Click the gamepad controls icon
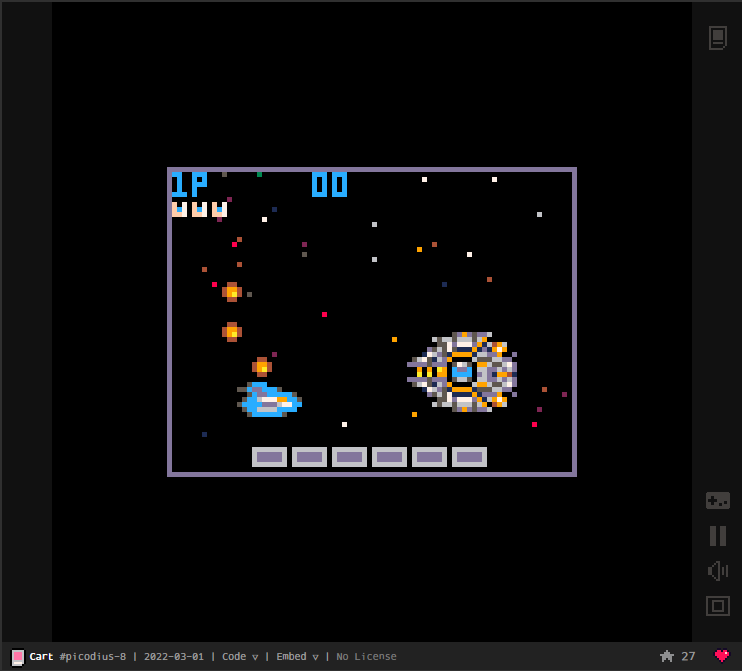 [717, 501]
